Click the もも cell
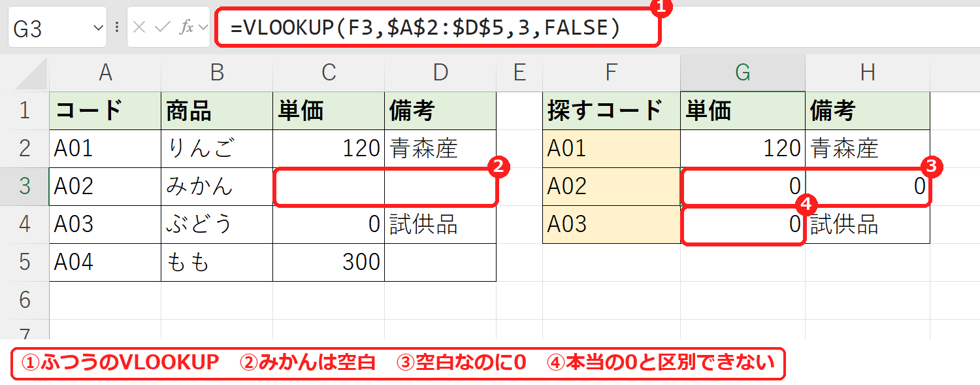The height and width of the screenshot is (385, 980). tap(217, 262)
